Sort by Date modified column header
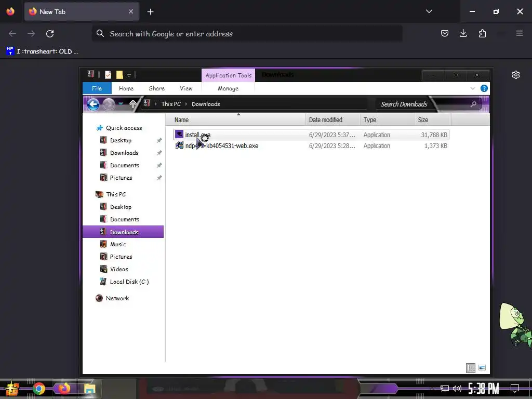 click(x=332, y=120)
